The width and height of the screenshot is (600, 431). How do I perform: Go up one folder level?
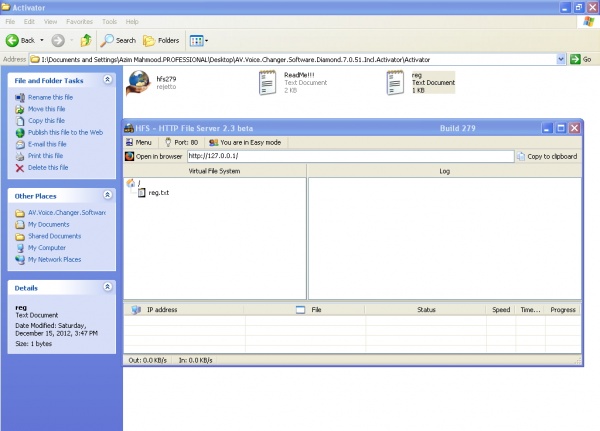[x=86, y=40]
